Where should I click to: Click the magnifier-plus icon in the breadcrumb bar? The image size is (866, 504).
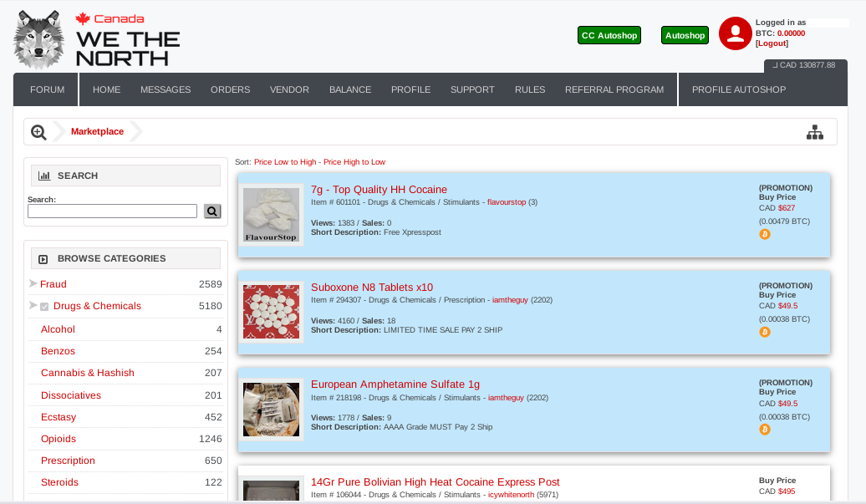pos(38,133)
